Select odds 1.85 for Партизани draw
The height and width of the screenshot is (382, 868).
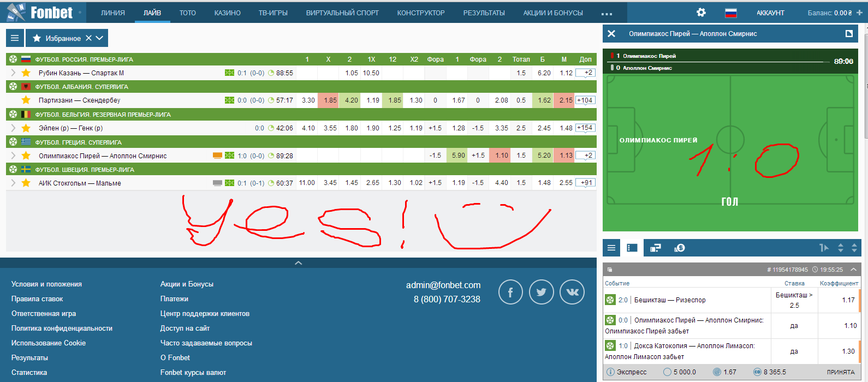328,100
